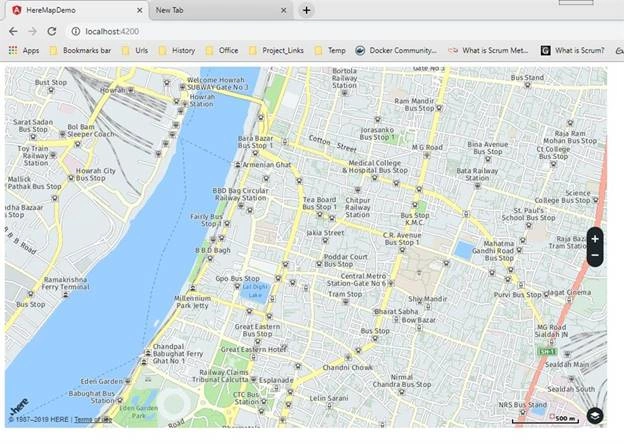
Task: Click the Howrah Station map label
Action: click(202, 100)
